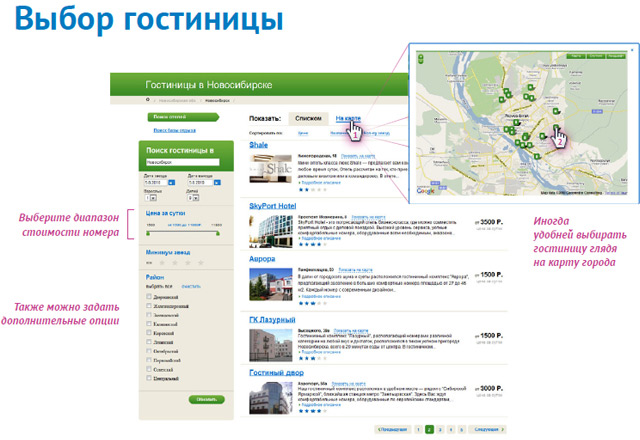The width and height of the screenshot is (640, 440).
Task: Open the check-in date calendar icon
Action: [172, 182]
